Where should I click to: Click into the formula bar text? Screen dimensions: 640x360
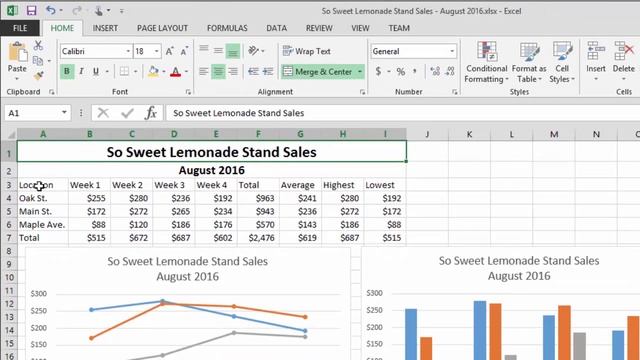pos(238,113)
